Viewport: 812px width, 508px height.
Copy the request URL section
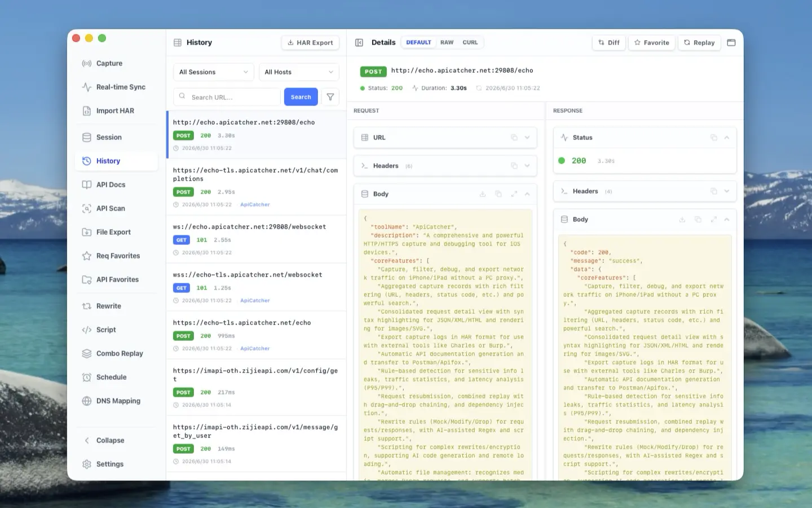(x=514, y=137)
